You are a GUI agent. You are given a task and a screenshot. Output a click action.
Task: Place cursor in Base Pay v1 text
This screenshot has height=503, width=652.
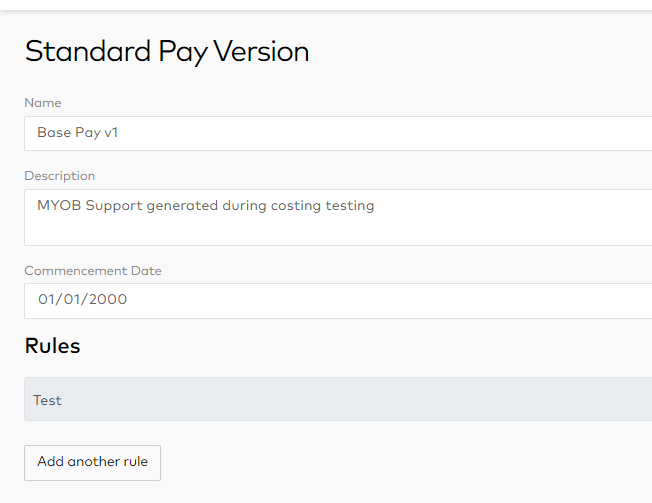click(77, 132)
